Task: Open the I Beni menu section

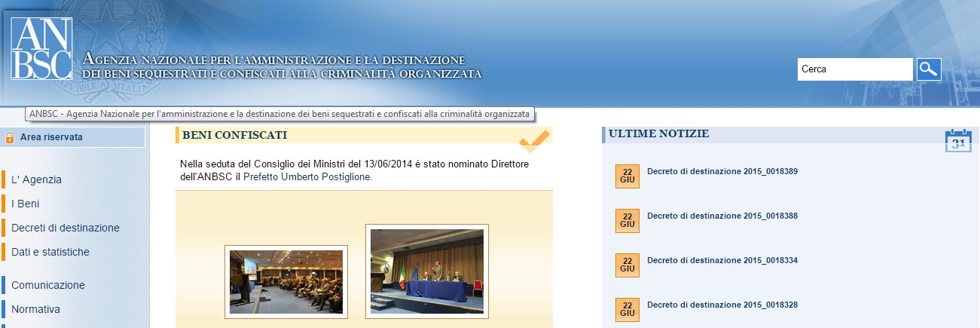Action: (25, 204)
